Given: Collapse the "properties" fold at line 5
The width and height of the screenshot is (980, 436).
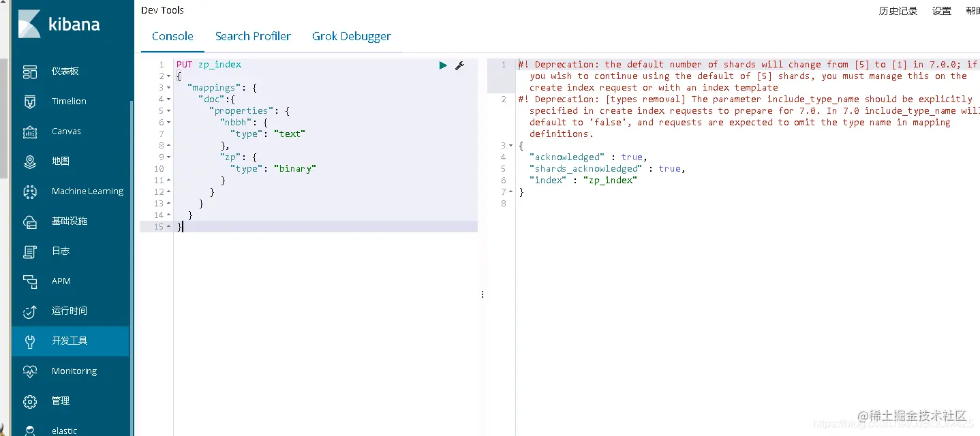Looking at the screenshot, I should [x=168, y=111].
